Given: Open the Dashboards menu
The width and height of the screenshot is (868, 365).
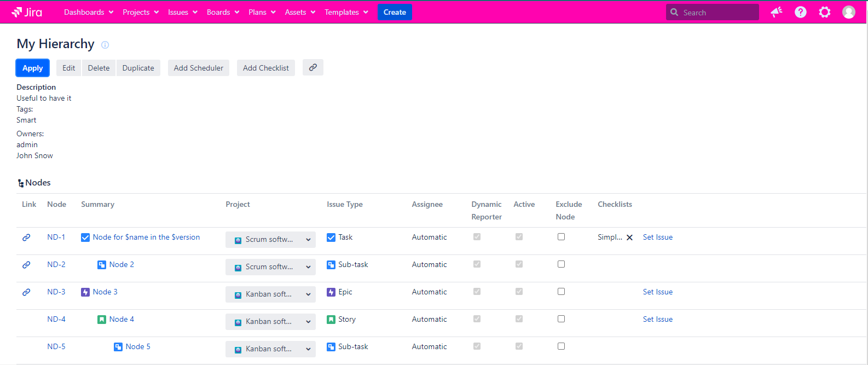Looking at the screenshot, I should [89, 12].
